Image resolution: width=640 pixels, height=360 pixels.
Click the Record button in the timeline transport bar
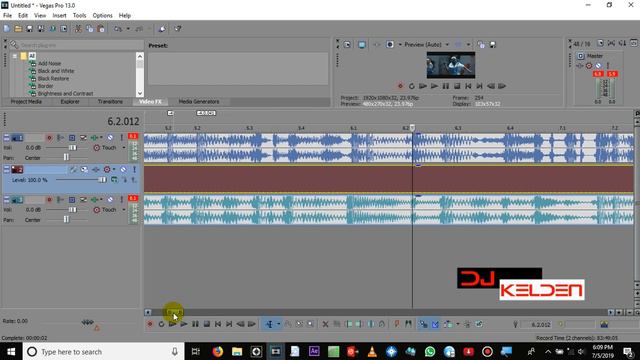[150, 324]
